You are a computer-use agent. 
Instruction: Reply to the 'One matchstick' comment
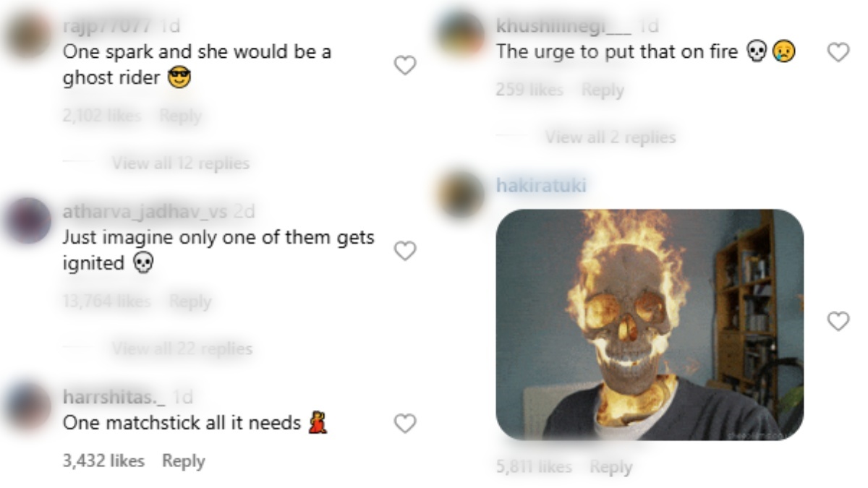point(183,461)
